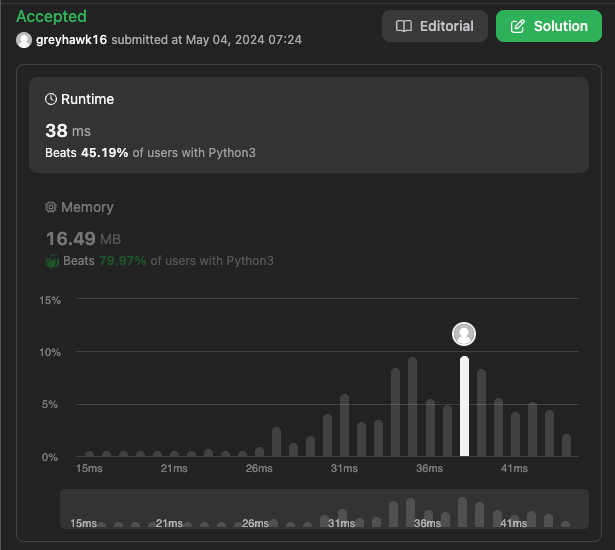Click the 38 ms runtime value

[x=68, y=131]
